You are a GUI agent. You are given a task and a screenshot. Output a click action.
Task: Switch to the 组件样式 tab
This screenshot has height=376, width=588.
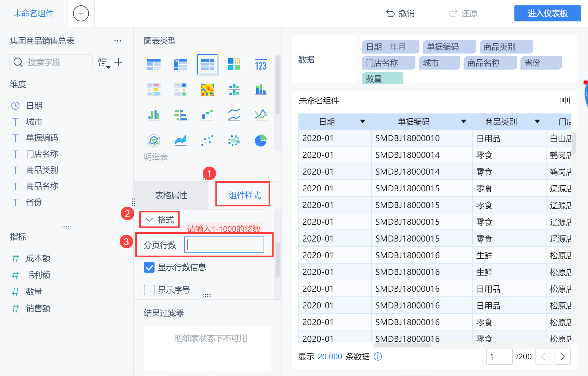coord(244,195)
